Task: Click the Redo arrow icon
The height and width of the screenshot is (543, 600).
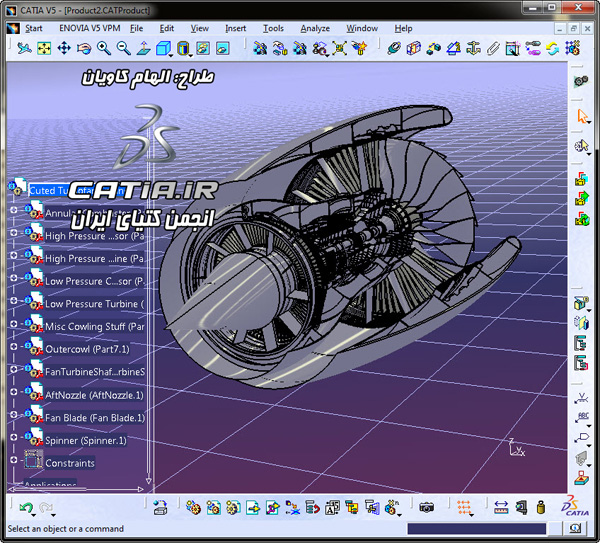Action: (46, 508)
